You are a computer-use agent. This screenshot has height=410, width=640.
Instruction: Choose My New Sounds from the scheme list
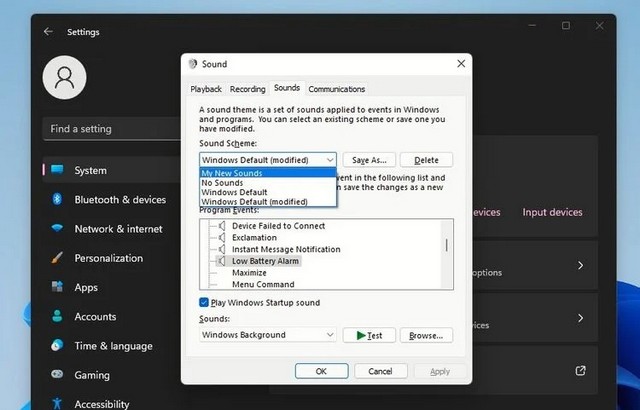click(x=268, y=173)
